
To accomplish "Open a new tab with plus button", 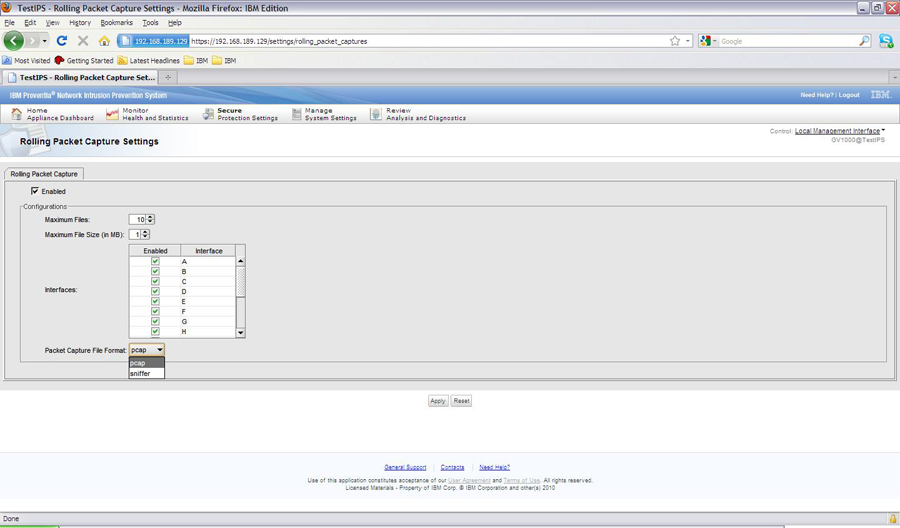I will 168,77.
